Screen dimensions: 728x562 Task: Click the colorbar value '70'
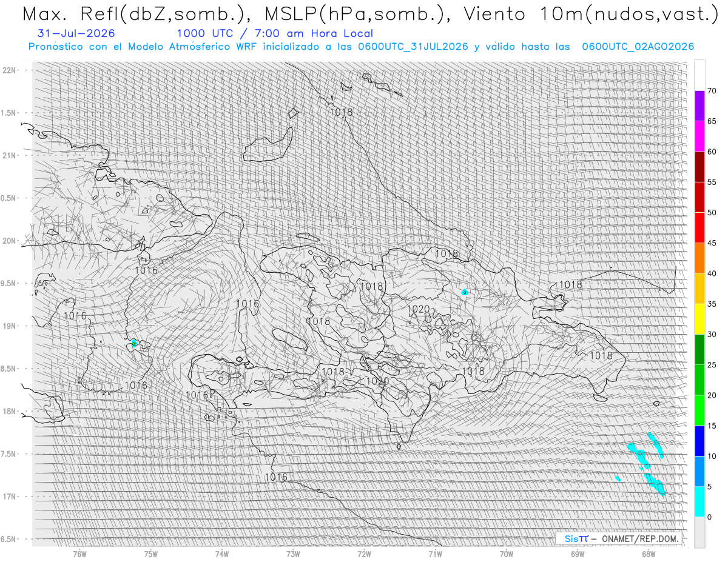712,91
